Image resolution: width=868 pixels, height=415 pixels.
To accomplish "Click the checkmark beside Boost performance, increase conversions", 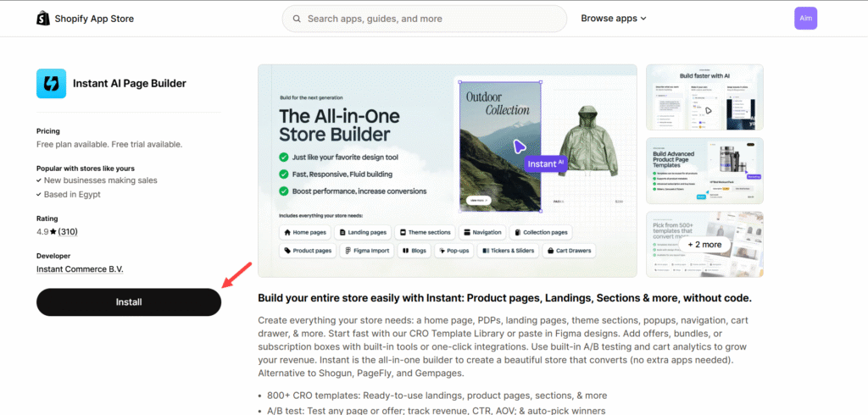I will (x=284, y=191).
